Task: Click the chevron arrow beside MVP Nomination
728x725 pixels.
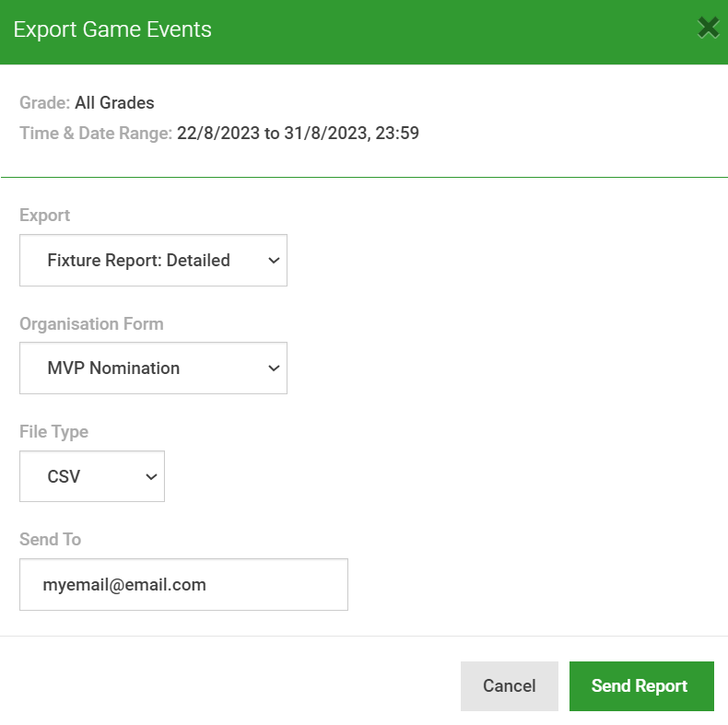Action: (x=274, y=368)
